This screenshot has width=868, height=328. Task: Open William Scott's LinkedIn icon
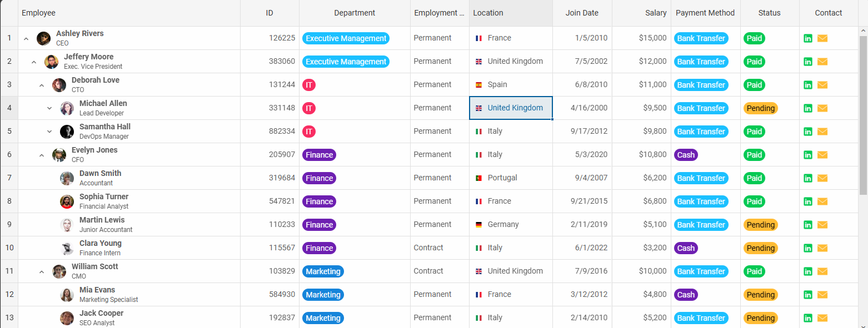coord(808,271)
